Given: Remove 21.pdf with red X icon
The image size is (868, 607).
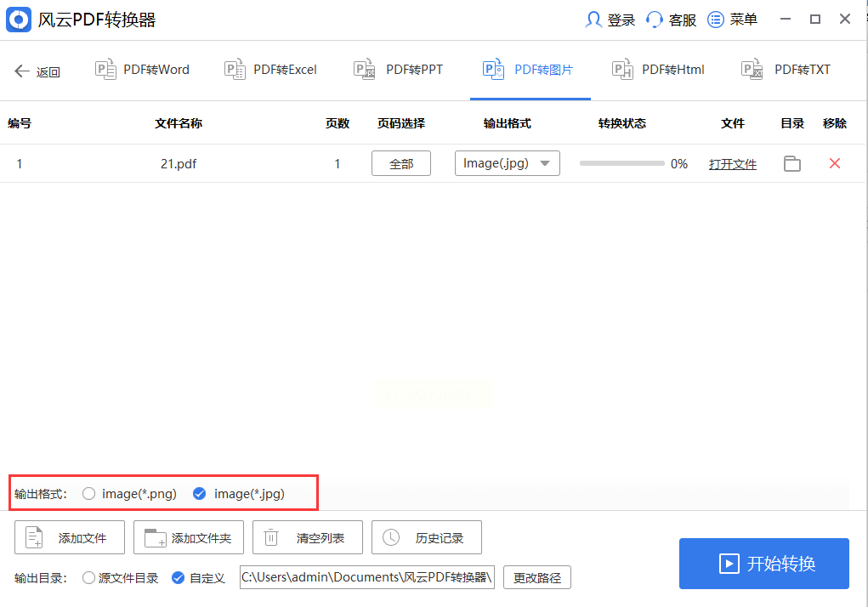Looking at the screenshot, I should pyautogui.click(x=835, y=163).
